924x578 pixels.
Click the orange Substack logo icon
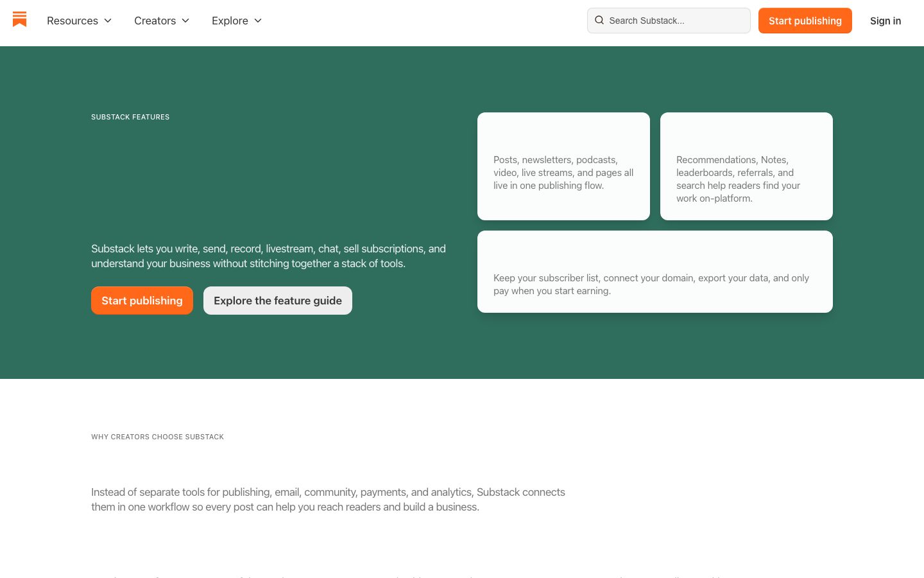20,19
